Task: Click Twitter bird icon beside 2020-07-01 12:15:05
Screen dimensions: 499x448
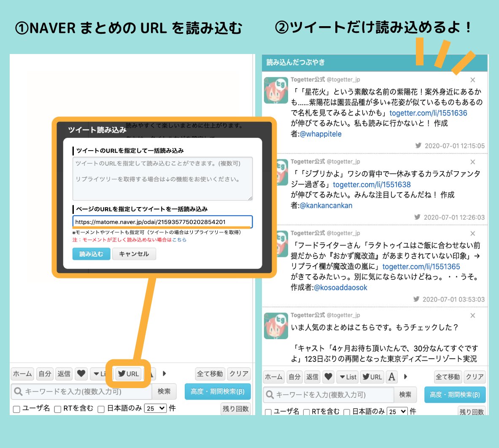Action: point(418,146)
